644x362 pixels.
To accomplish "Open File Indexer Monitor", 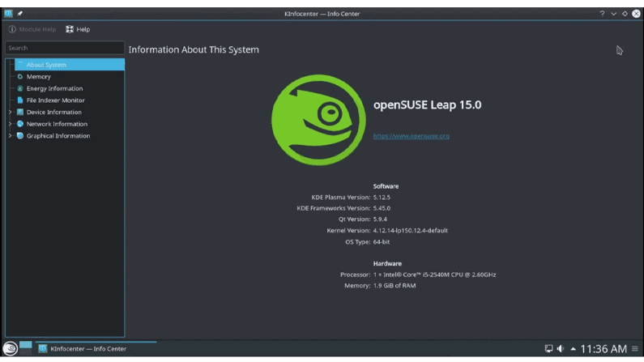I will pos(55,100).
